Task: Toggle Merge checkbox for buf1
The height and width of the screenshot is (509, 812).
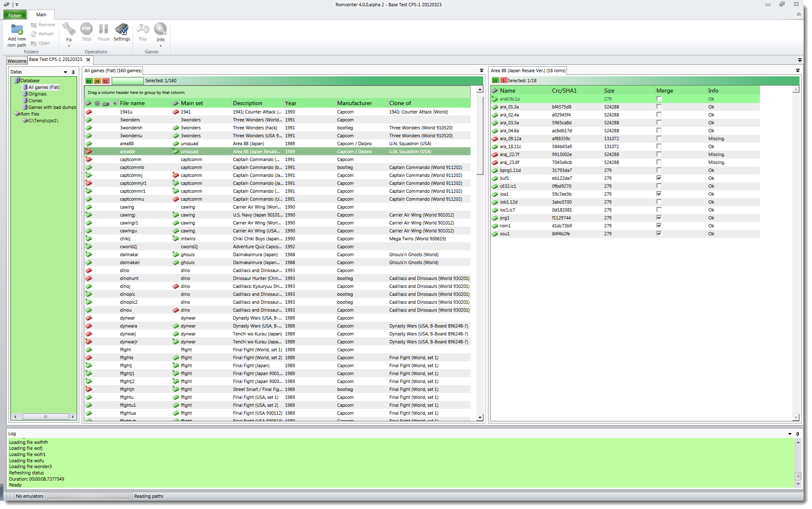Action: (x=659, y=178)
